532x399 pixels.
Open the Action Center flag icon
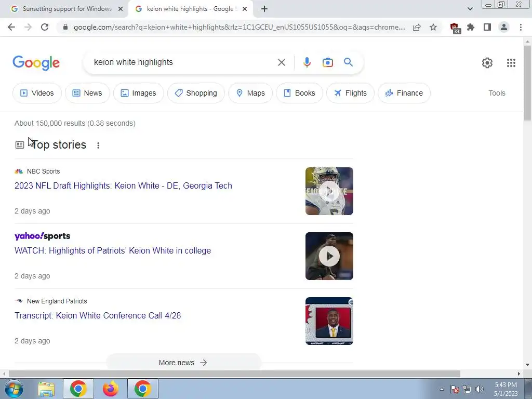click(455, 389)
